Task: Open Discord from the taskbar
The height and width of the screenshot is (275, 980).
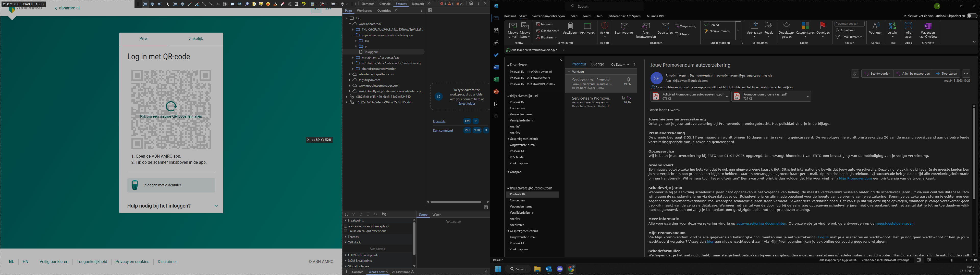Action: [x=560, y=269]
